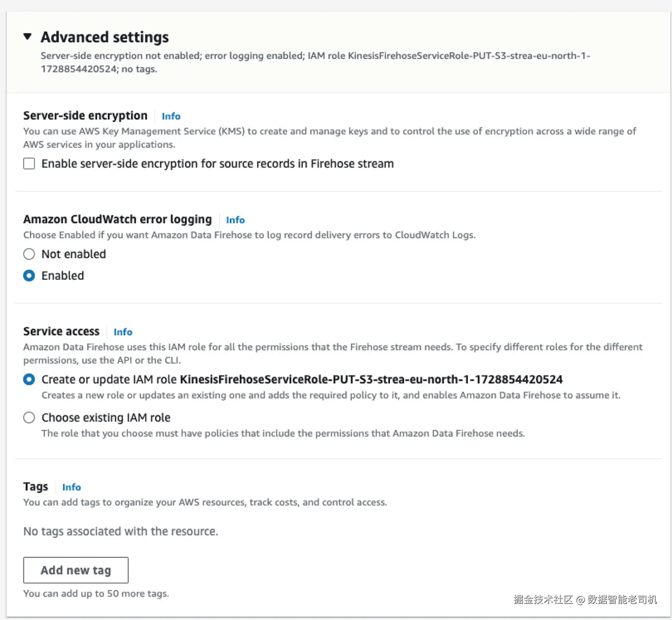Click the Add new tag button
This screenshot has height=620, width=672.
coord(76,570)
